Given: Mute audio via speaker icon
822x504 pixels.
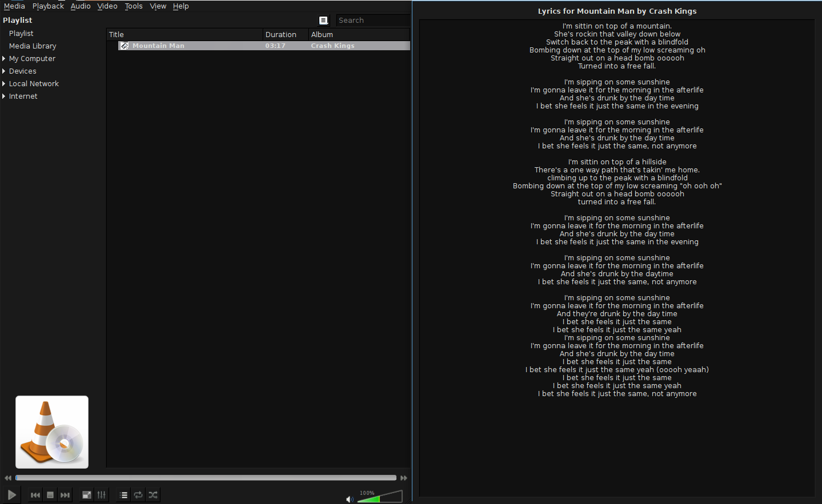Looking at the screenshot, I should click(x=350, y=499).
